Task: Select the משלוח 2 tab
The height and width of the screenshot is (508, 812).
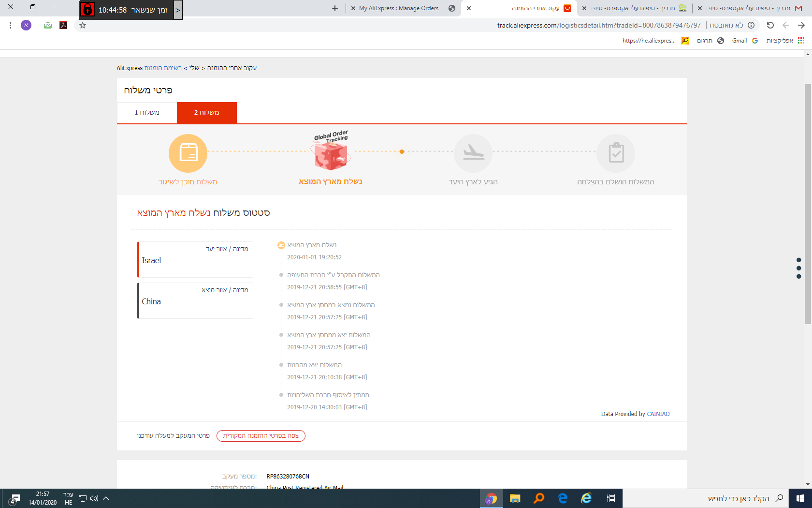Action: 207,113
